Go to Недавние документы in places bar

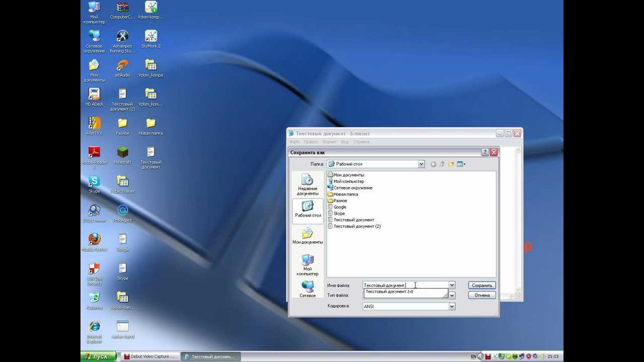coord(307,185)
